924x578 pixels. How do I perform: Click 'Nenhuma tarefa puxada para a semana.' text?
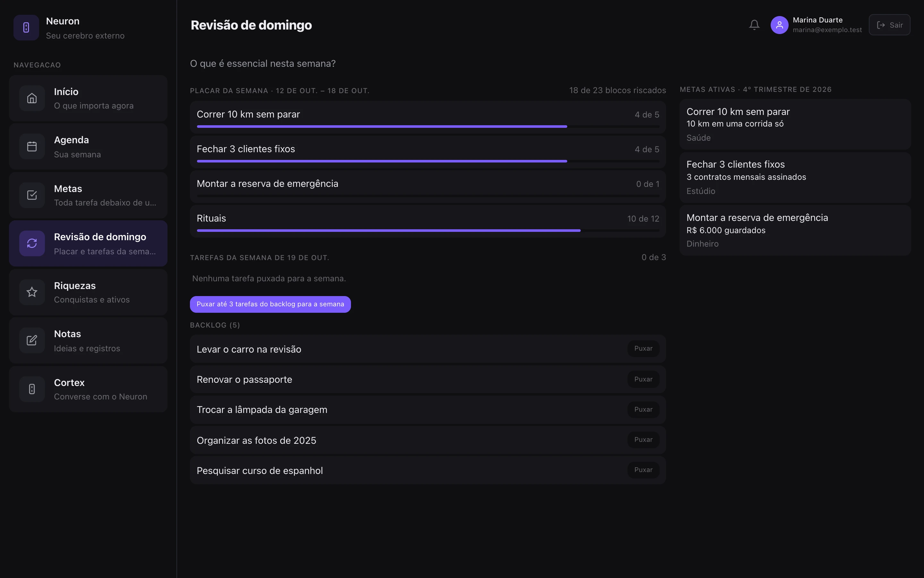269,279
